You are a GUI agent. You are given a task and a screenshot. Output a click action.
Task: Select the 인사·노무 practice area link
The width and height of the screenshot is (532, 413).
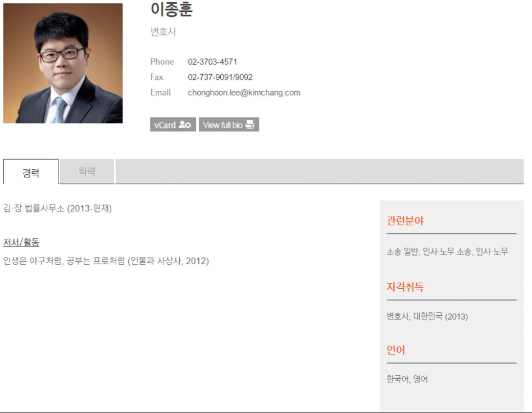(493, 253)
